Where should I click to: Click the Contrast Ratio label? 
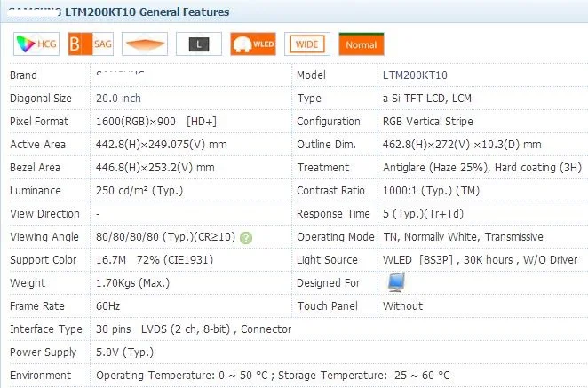pyautogui.click(x=330, y=191)
